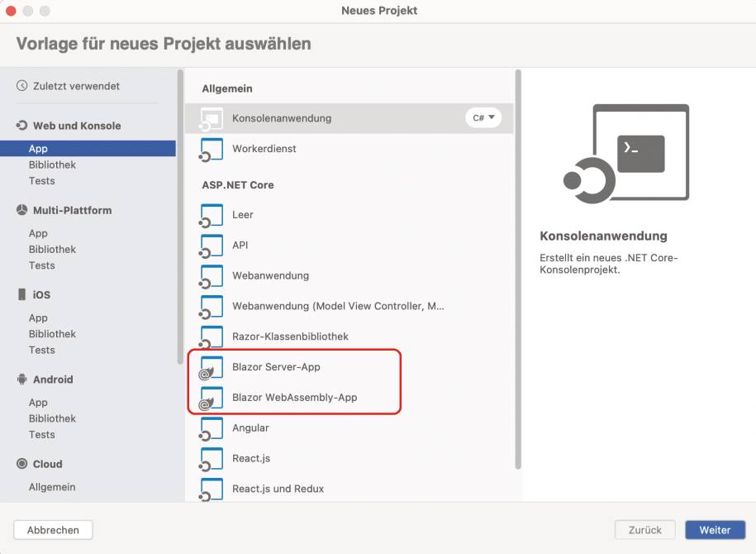Click the large console preview image

626,154
